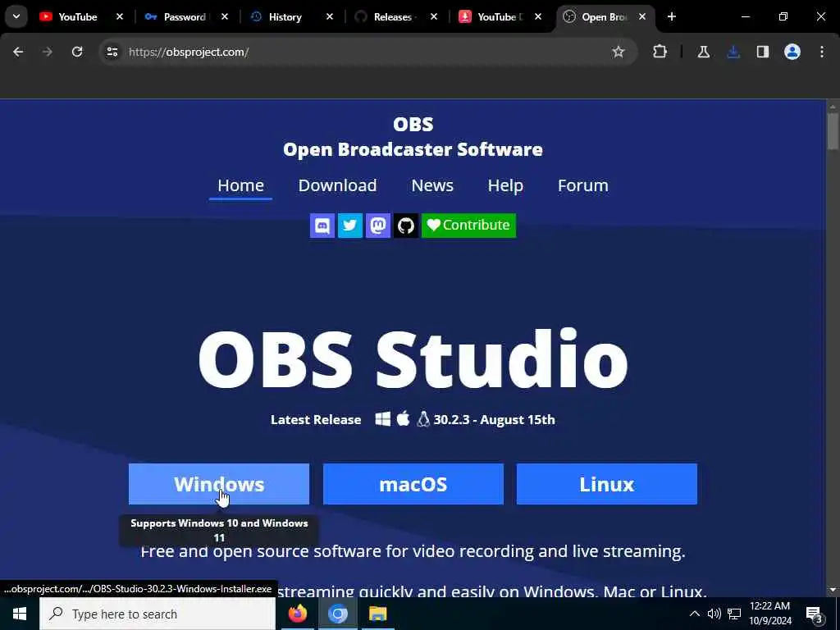Show the Downloads toolbar icon
Screen dimensions: 840x630
click(x=733, y=52)
